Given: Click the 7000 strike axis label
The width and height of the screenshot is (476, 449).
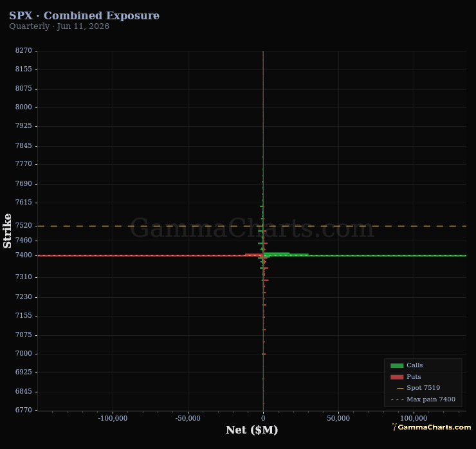Looking at the screenshot, I should coord(23,354).
